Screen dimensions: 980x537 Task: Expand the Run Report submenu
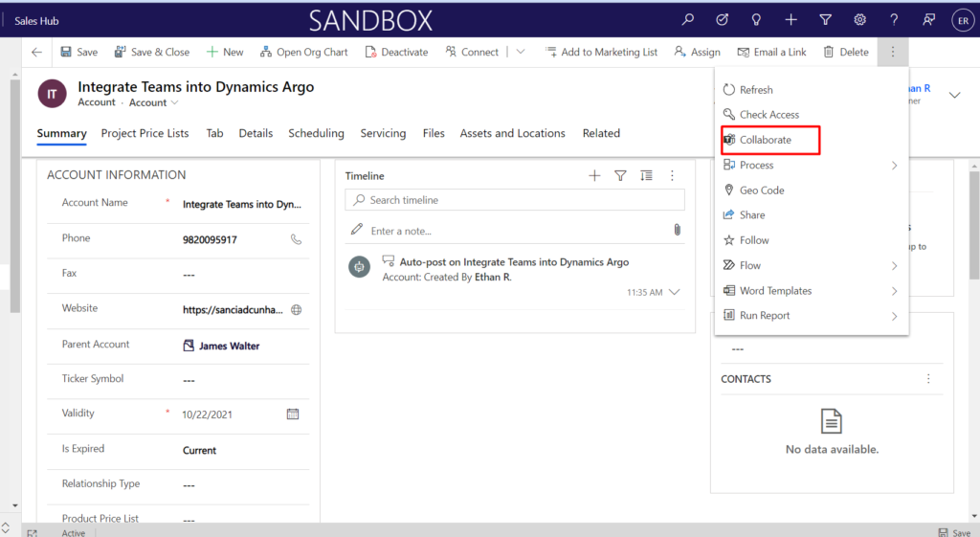(895, 316)
